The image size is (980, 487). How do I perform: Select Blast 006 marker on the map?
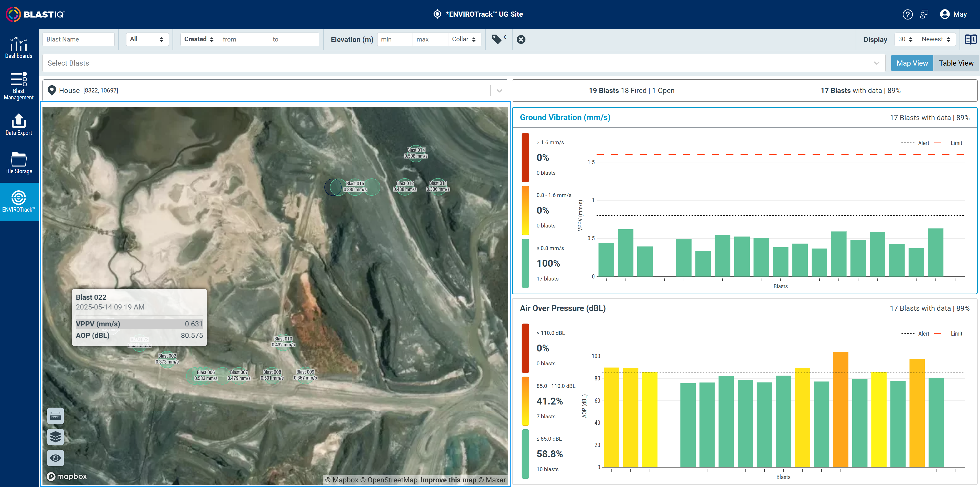[x=206, y=375]
